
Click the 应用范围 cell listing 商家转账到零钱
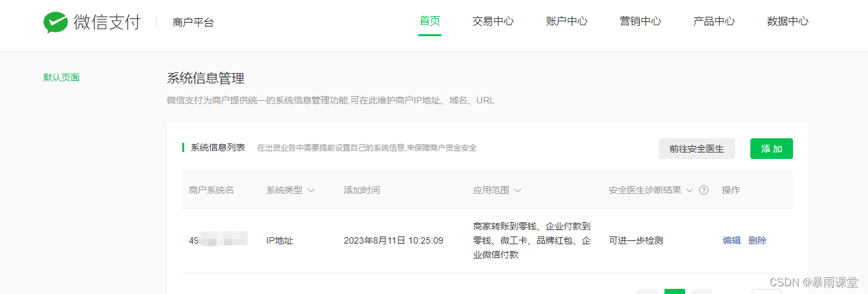[x=532, y=240]
